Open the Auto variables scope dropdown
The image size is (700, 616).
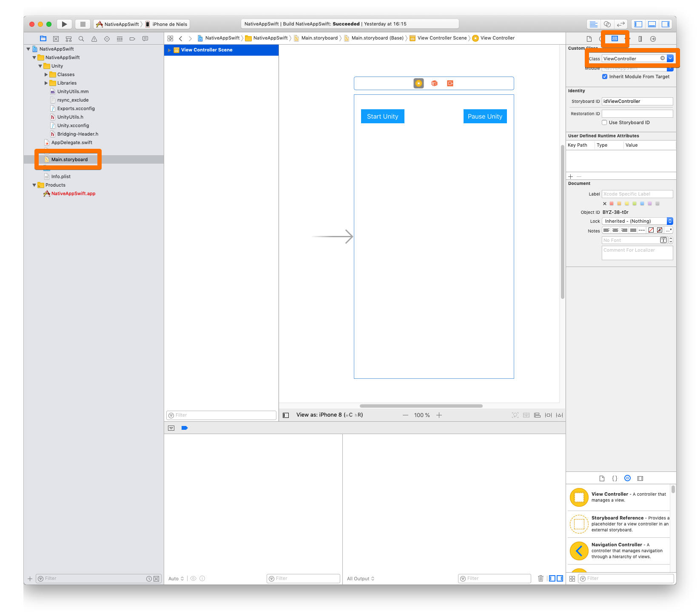[x=176, y=579]
